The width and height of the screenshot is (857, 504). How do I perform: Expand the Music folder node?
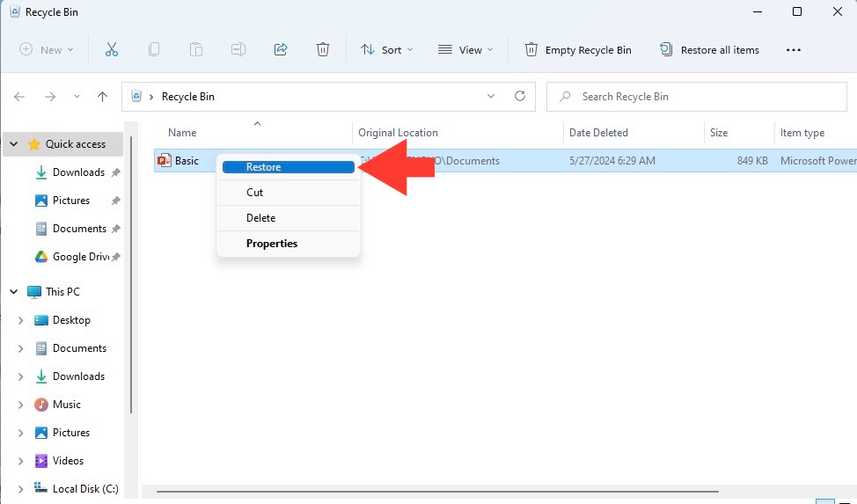(21, 405)
